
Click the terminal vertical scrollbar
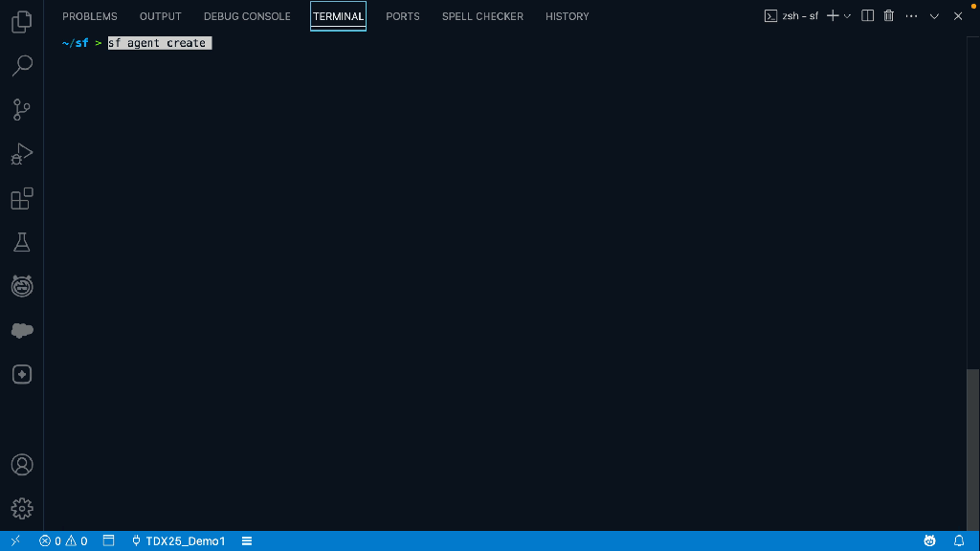972,450
